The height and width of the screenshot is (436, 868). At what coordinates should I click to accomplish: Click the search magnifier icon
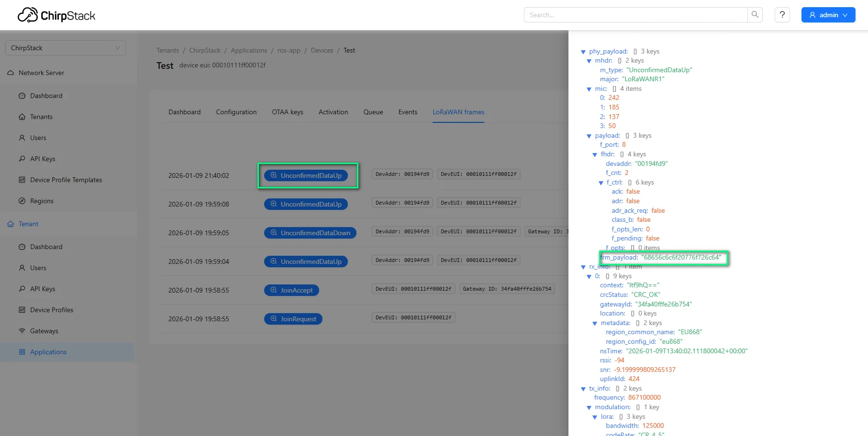coord(755,15)
